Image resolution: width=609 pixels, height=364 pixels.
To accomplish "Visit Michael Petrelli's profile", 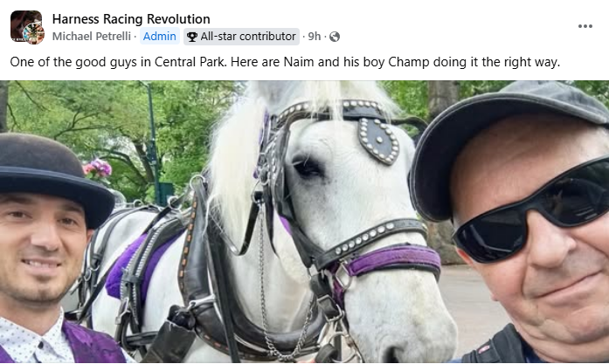I will 91,37.
